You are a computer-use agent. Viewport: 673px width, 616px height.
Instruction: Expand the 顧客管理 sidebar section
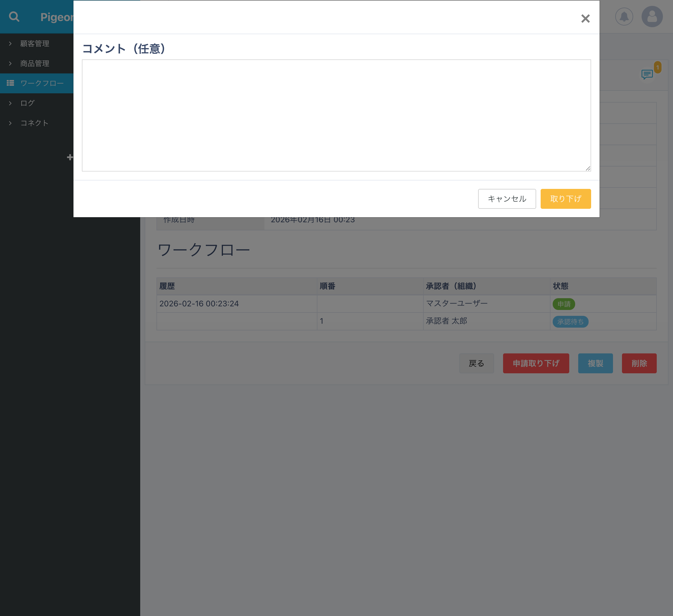point(34,43)
